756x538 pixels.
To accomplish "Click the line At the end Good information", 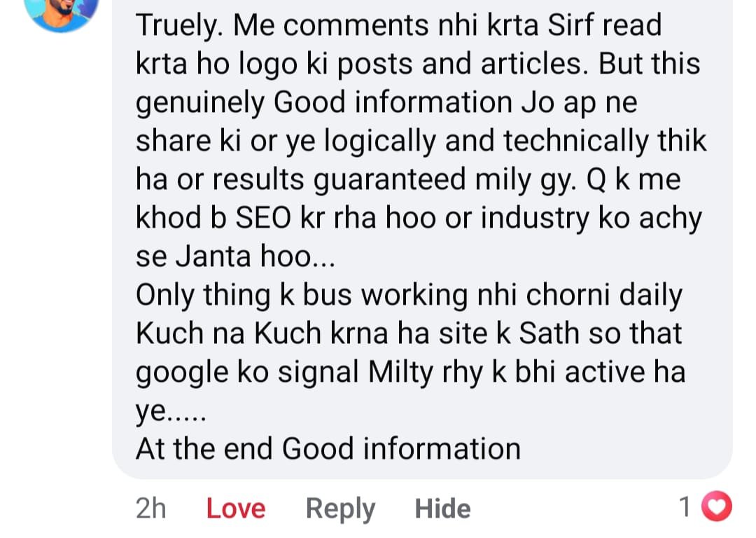I will [328, 449].
